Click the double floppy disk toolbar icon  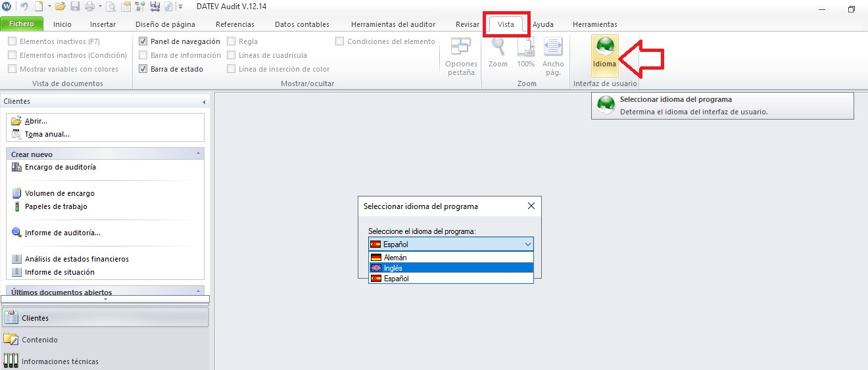point(155,7)
